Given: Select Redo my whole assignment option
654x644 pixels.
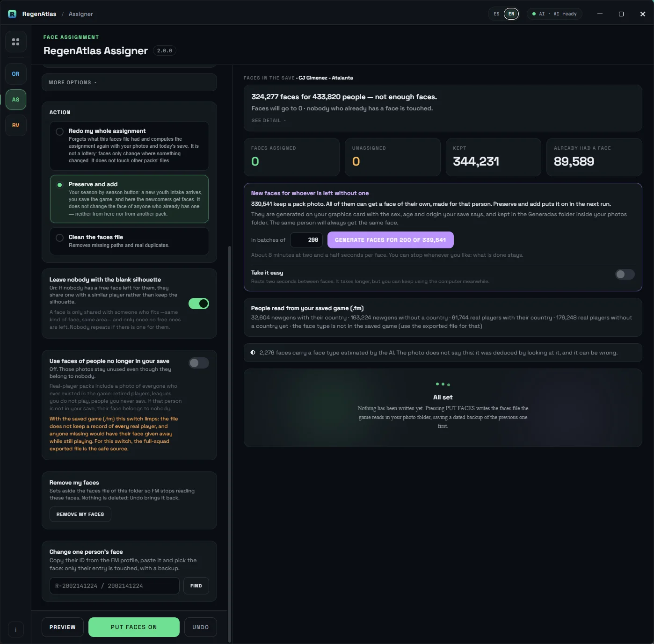Looking at the screenshot, I should point(129,146).
